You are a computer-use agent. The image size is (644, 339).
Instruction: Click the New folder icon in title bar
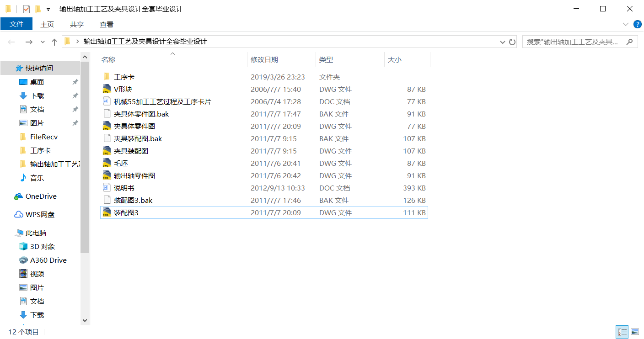point(38,9)
